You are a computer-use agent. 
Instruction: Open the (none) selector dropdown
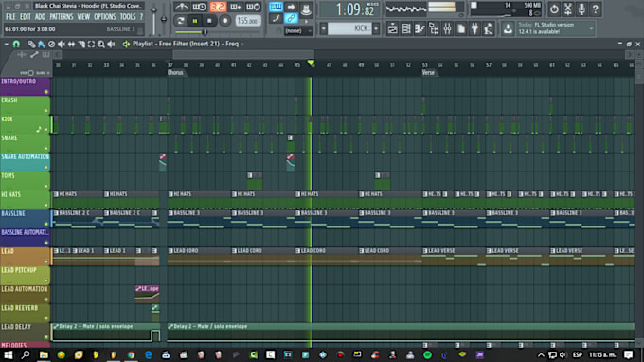(298, 30)
